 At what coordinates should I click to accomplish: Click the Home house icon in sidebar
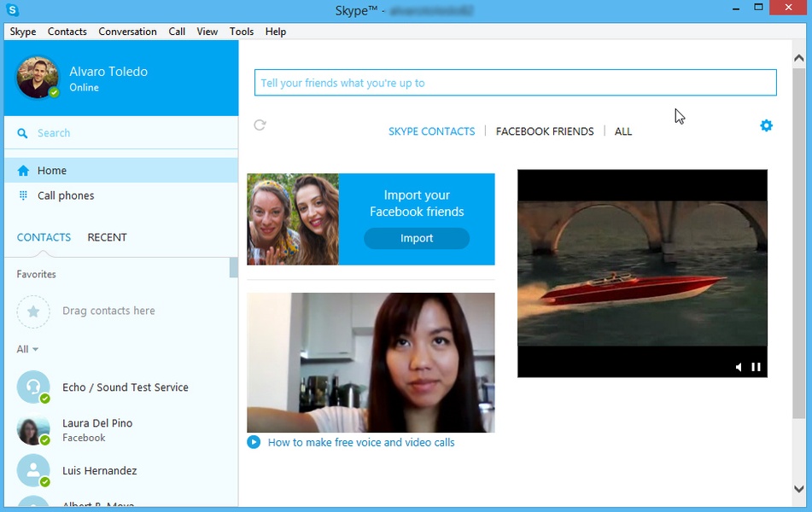click(23, 171)
